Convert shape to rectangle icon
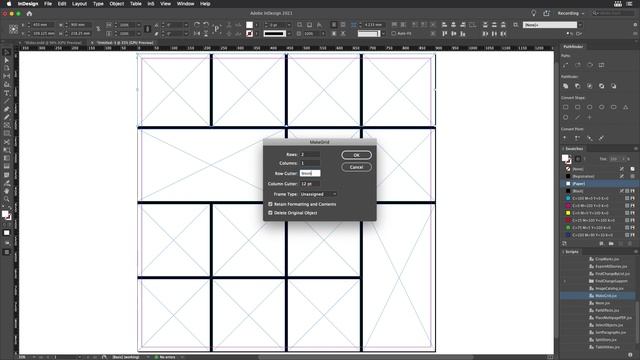The image size is (640, 360). [565, 107]
